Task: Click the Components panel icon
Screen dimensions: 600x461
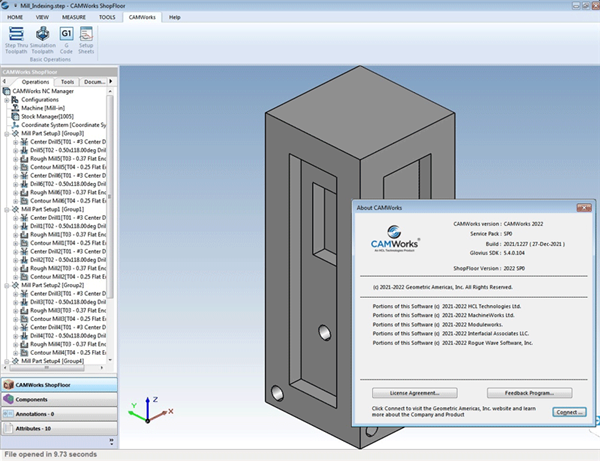Action: pyautogui.click(x=8, y=399)
